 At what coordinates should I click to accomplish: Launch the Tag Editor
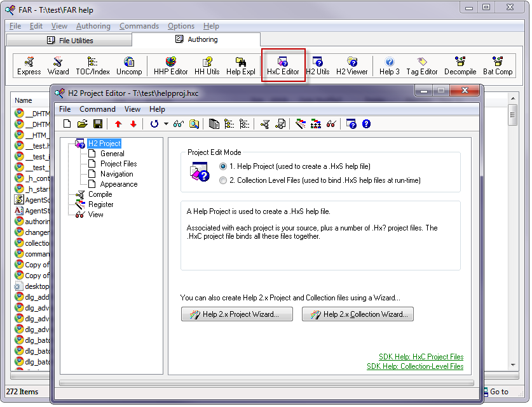coord(422,65)
